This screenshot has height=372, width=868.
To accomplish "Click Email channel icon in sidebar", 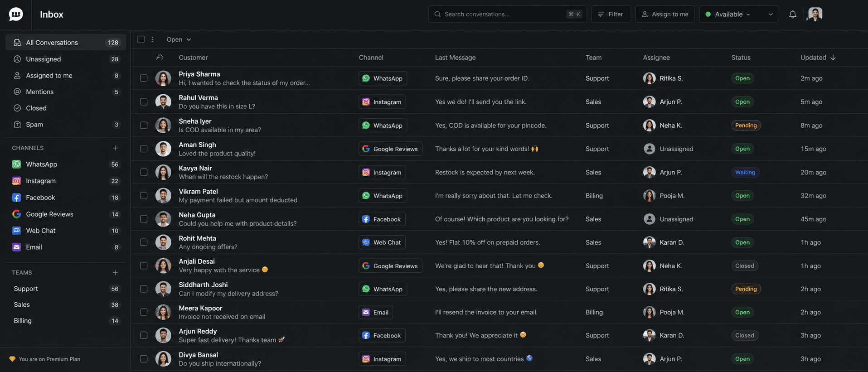I will point(17,247).
